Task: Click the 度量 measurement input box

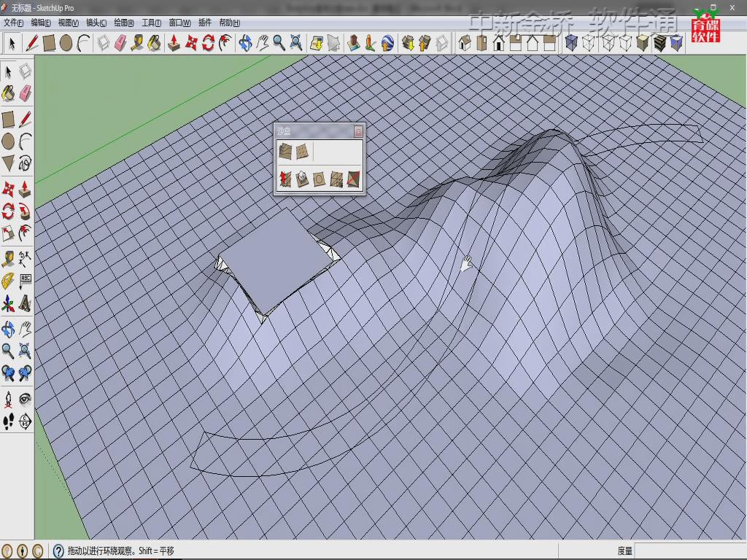Action: point(690,551)
